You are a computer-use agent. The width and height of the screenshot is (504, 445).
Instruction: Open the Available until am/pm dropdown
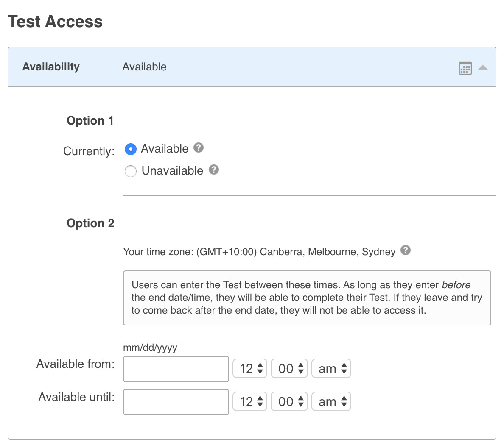[x=331, y=402]
